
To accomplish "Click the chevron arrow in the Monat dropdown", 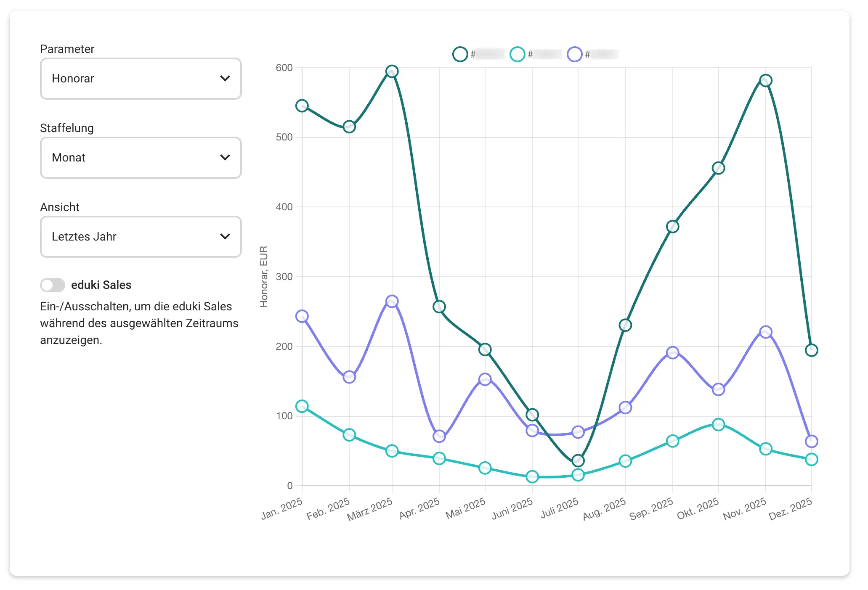I will pos(225,158).
